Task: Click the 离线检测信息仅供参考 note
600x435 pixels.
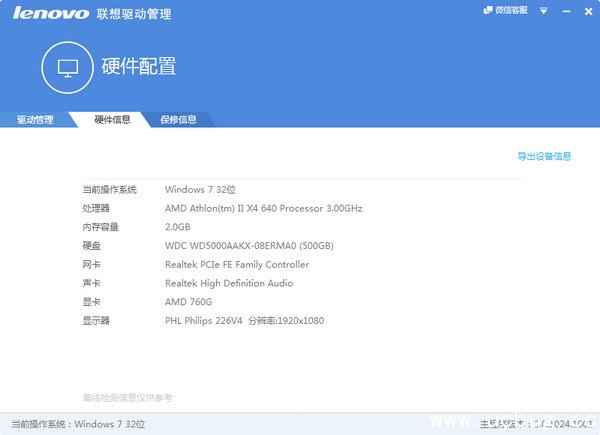Action: click(127, 398)
